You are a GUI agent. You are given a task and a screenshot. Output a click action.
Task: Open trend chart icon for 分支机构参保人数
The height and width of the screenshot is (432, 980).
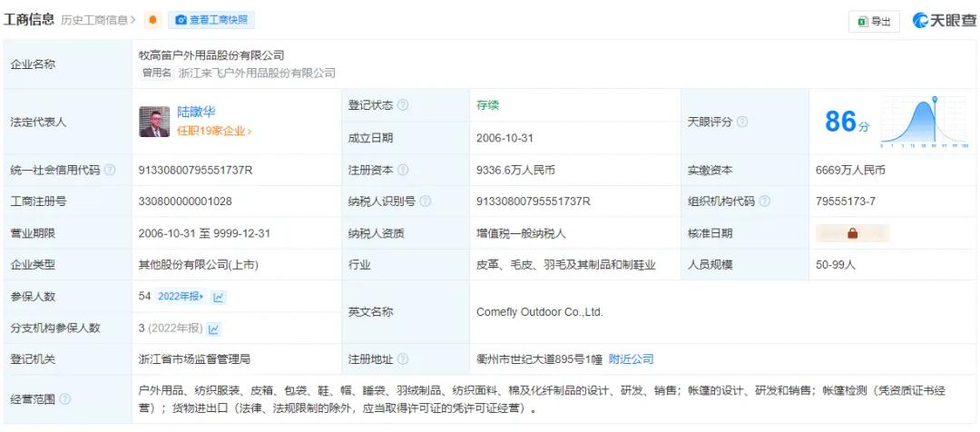214,329
